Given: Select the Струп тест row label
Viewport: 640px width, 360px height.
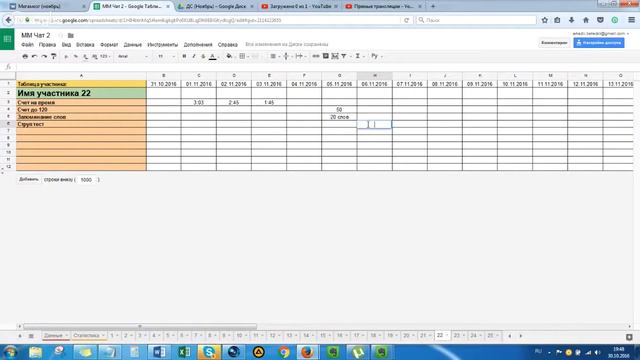Looking at the screenshot, I should pyautogui.click(x=81, y=124).
